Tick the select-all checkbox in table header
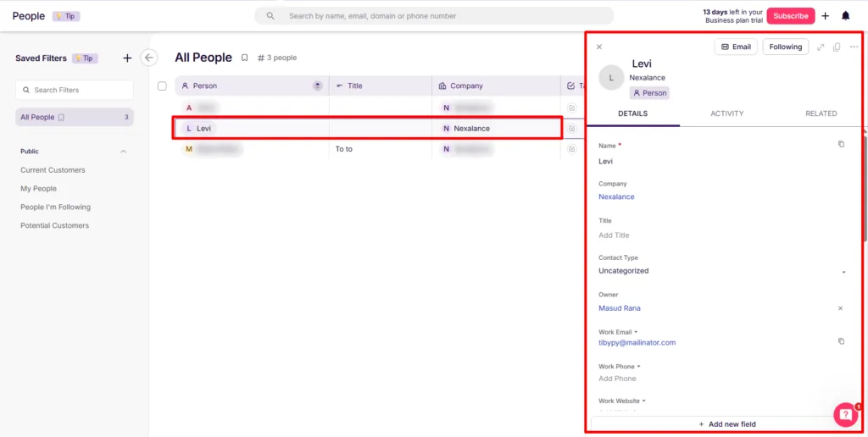The height and width of the screenshot is (437, 868). (162, 86)
